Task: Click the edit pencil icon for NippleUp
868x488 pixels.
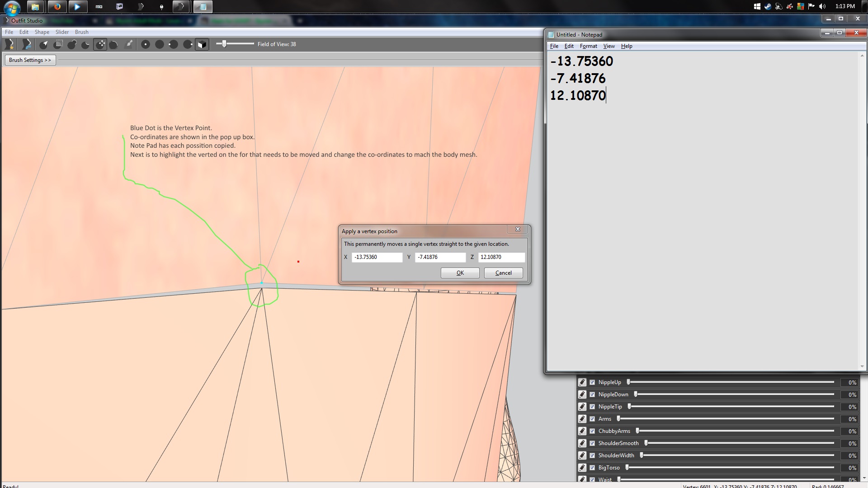Action: tap(582, 382)
